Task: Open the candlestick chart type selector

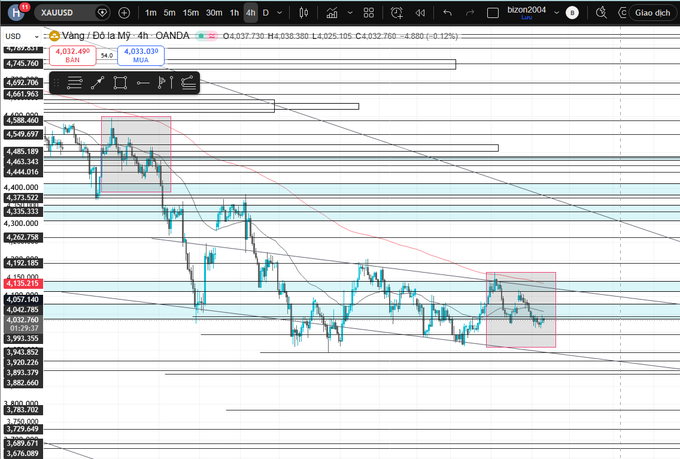Action: [304, 13]
